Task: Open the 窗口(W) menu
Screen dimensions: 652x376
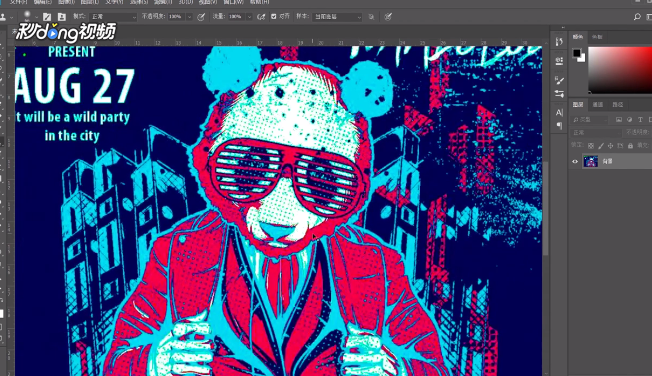Action: point(234,2)
